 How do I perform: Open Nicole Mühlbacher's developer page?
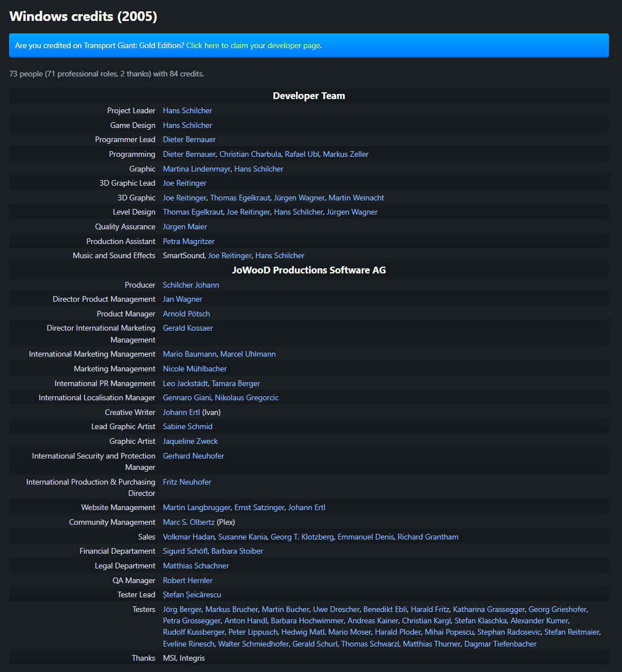pos(195,369)
